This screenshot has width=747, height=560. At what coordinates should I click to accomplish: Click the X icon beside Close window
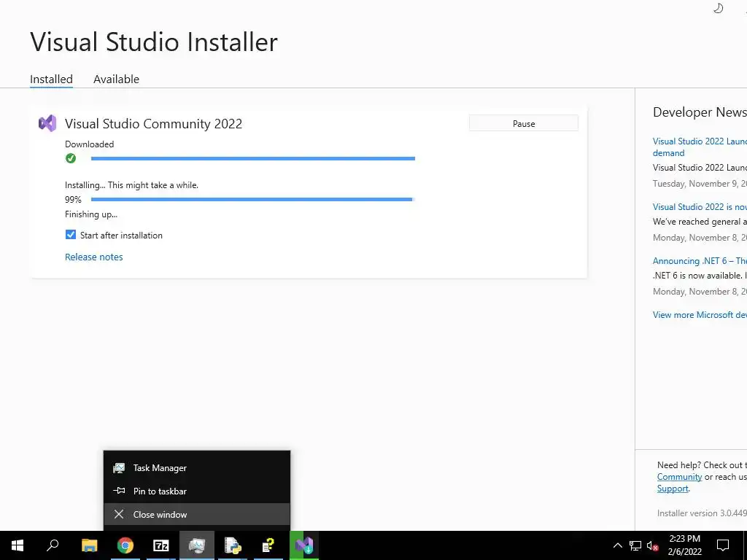119,514
